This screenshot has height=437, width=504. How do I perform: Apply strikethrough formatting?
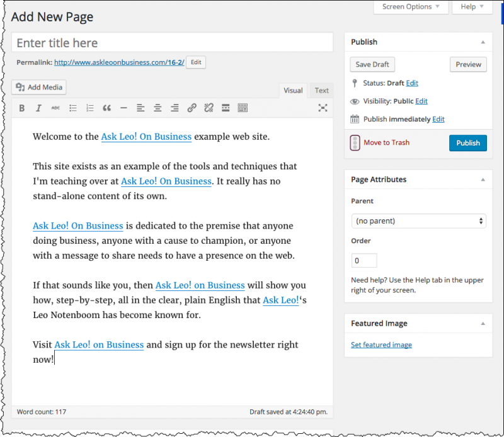click(x=55, y=108)
